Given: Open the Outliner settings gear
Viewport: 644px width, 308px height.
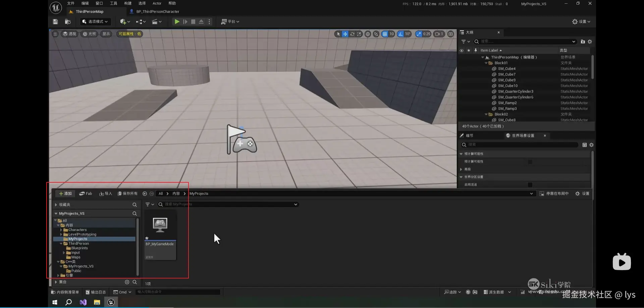Looking at the screenshot, I should coord(590,42).
